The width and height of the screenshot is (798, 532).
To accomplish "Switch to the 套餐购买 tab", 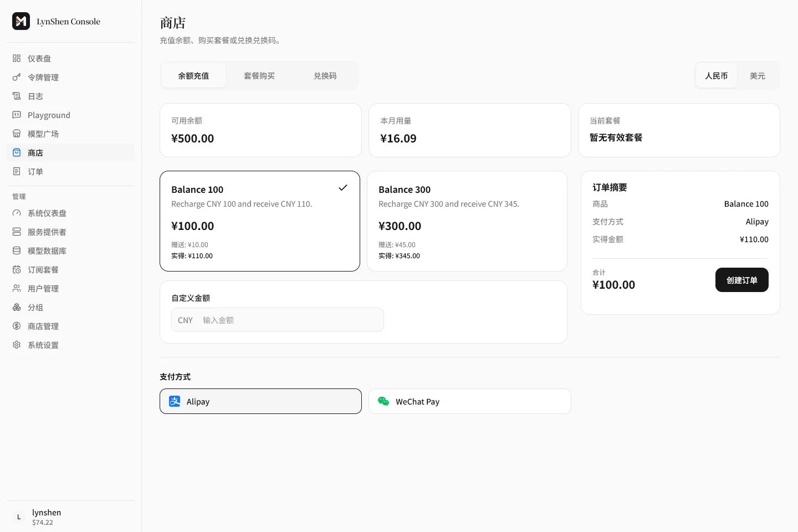I will (x=259, y=75).
